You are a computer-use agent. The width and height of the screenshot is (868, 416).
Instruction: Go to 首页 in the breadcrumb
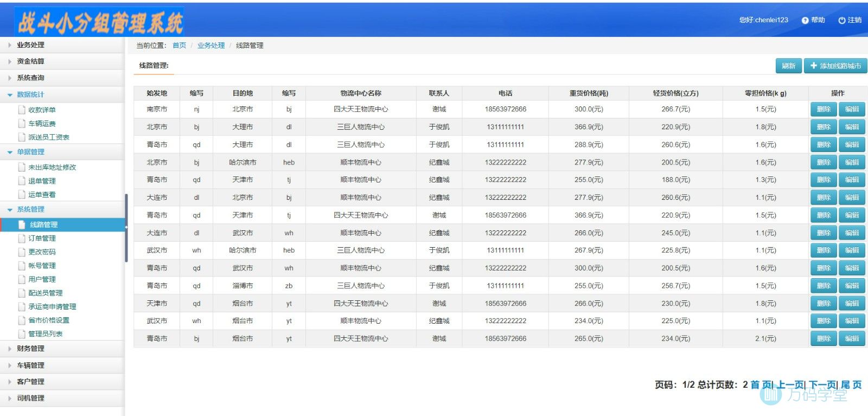tap(179, 46)
